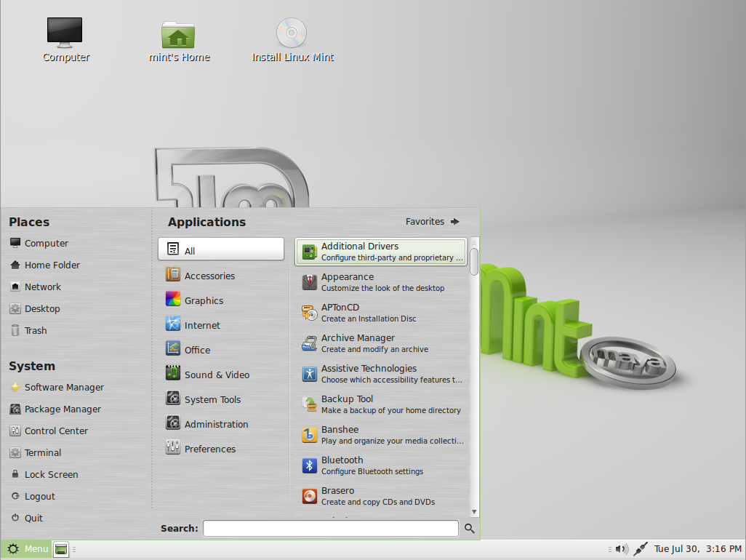Select the Sound & Video category

tap(216, 375)
